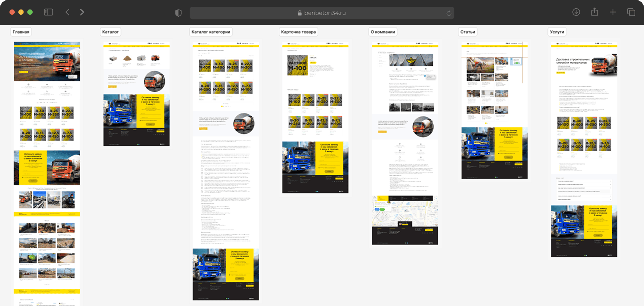
Task: Select the Карточка товара label
Action: (299, 32)
